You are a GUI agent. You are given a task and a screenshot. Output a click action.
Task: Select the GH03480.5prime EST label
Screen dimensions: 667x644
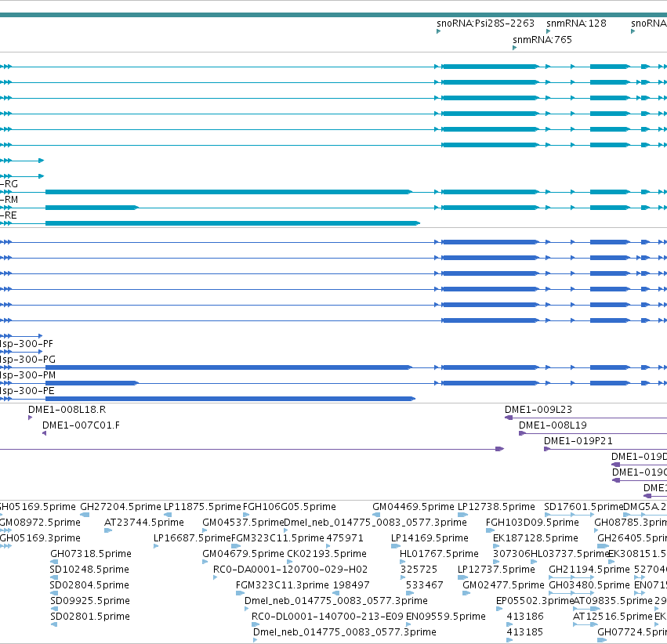(589, 585)
